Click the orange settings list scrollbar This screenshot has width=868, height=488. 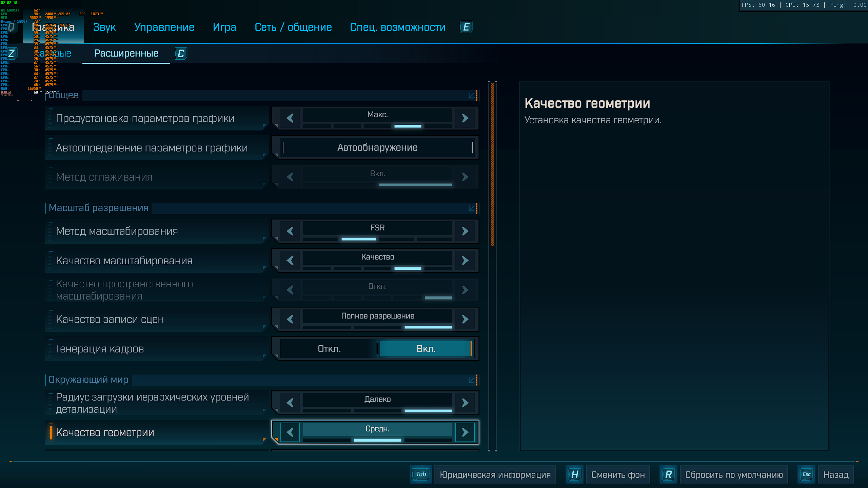(492, 164)
